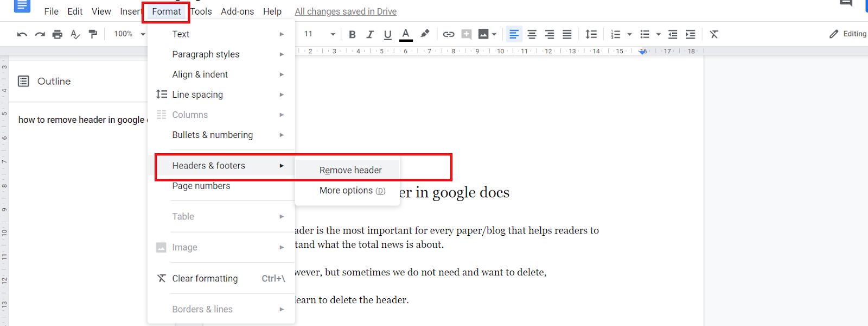
Task: Click document paragraph about deleting the header
Action: (x=352, y=300)
